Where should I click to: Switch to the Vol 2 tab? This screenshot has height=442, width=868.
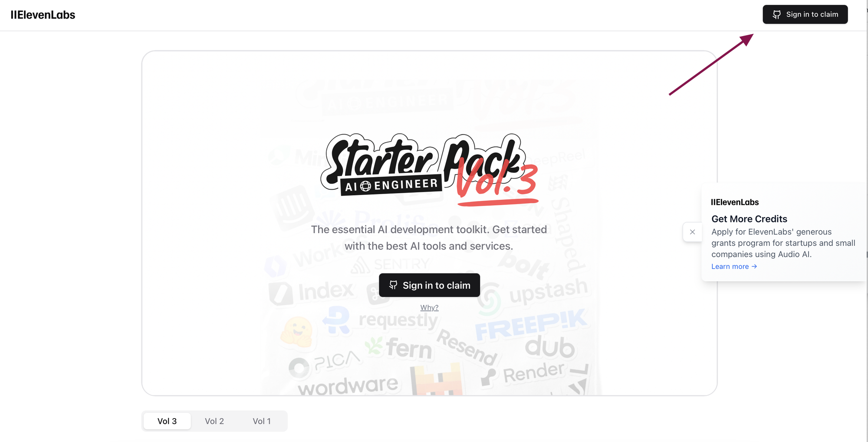point(214,421)
